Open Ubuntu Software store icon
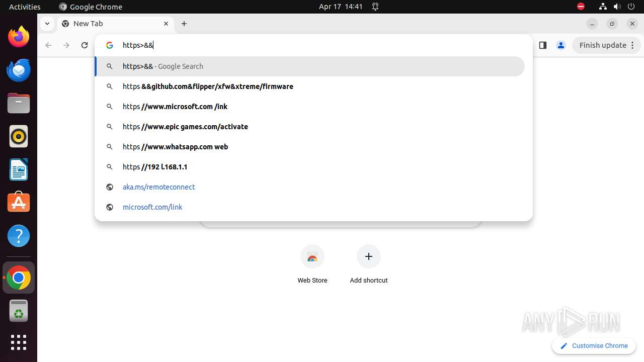644x362 pixels. point(19,203)
